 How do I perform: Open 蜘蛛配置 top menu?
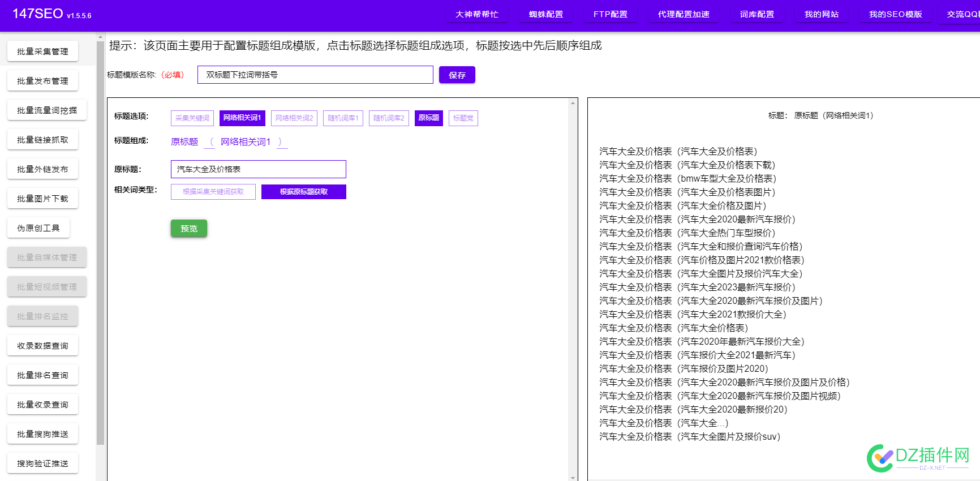(546, 14)
